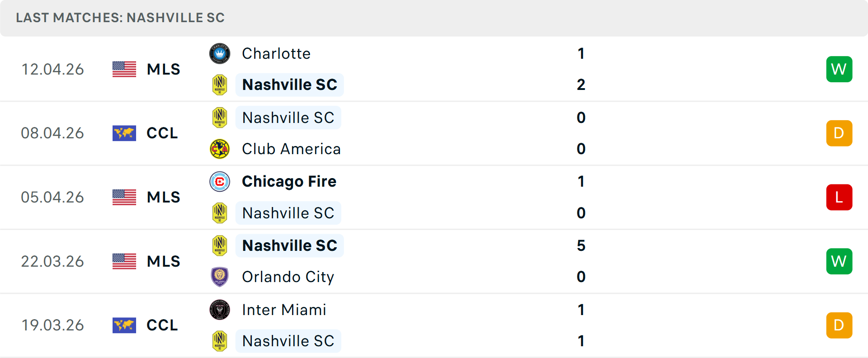Click the CCL label in 19.03.26 row
This screenshot has width=868, height=358.
tap(162, 325)
